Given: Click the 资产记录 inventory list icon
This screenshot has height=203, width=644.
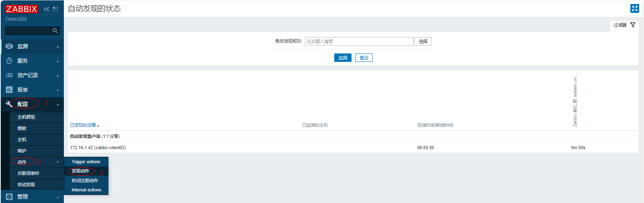Looking at the screenshot, I should tap(9, 76).
